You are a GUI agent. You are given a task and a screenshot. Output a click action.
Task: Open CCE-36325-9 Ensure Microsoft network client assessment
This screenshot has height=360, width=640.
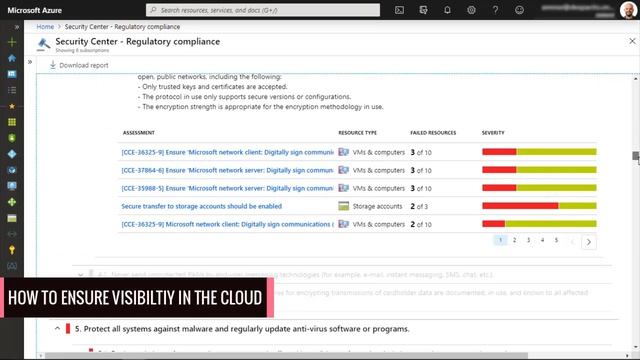click(x=227, y=152)
